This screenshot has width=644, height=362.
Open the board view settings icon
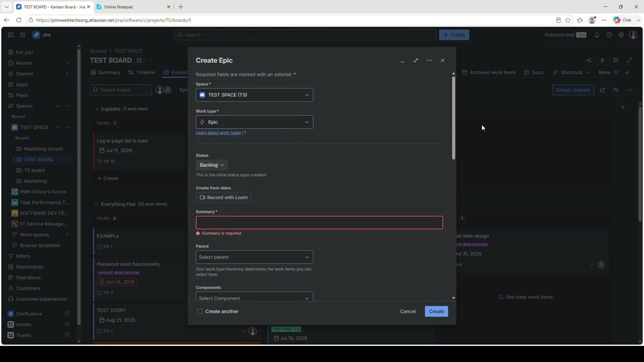(615, 90)
